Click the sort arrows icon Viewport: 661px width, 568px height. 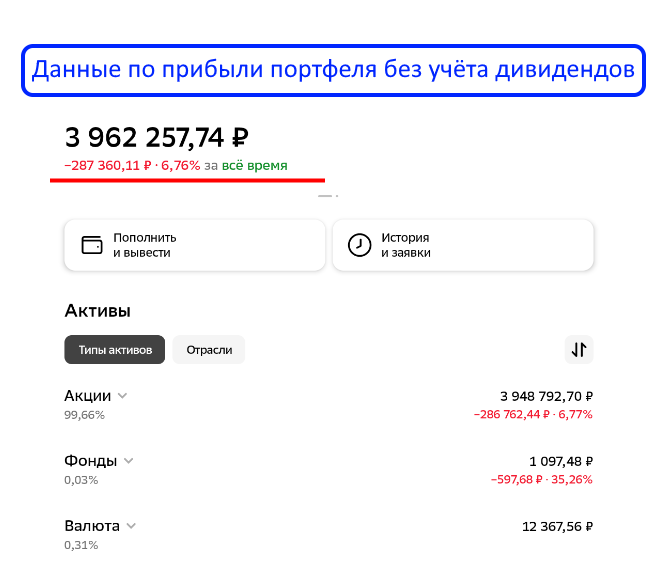click(x=579, y=350)
